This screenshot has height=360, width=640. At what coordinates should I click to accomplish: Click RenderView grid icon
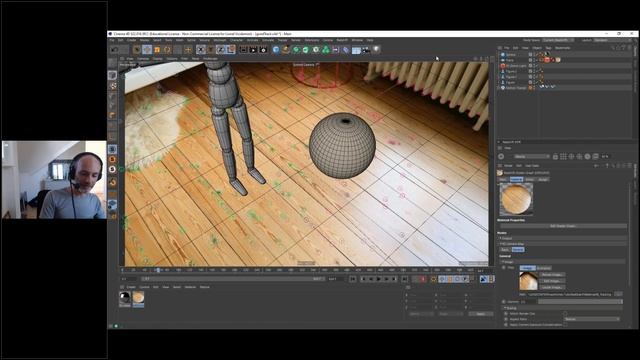coord(563,156)
